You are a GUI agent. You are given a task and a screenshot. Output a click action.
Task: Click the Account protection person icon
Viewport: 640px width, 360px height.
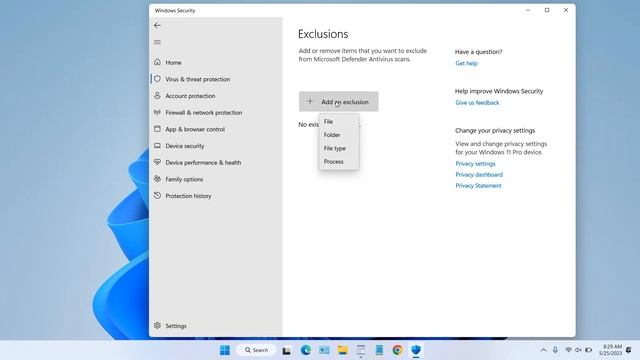(157, 96)
